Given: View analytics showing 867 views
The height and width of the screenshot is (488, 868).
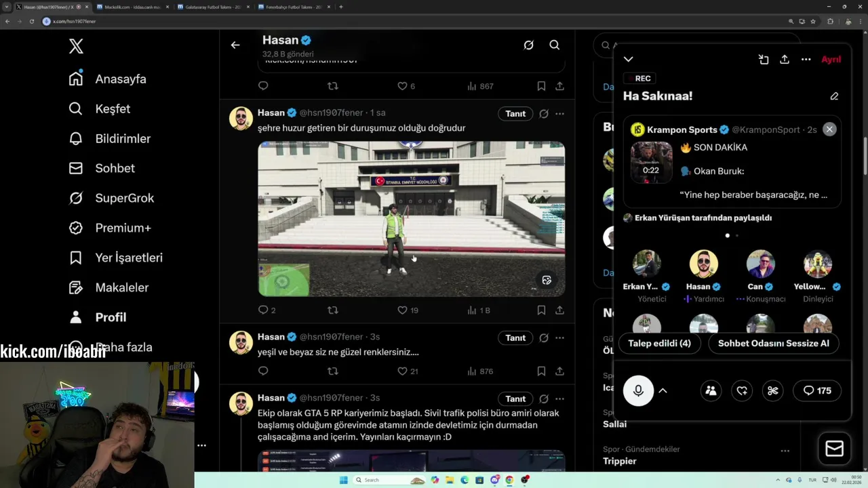Looking at the screenshot, I should tap(480, 86).
